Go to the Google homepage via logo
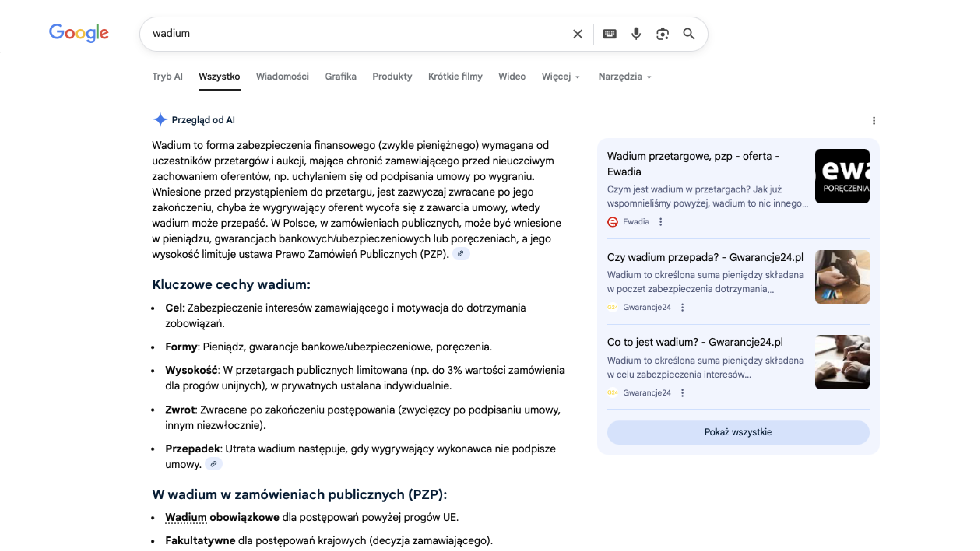The height and width of the screenshot is (551, 980). pos(79,33)
